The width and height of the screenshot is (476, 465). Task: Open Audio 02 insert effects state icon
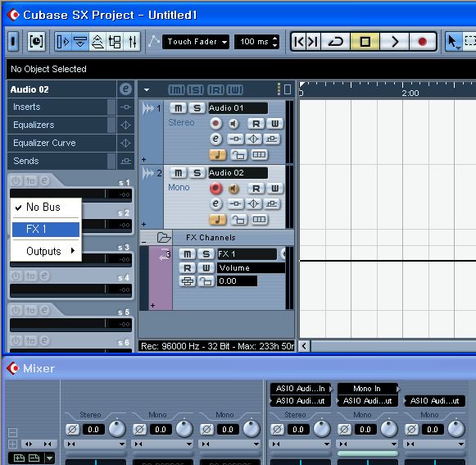235,204
